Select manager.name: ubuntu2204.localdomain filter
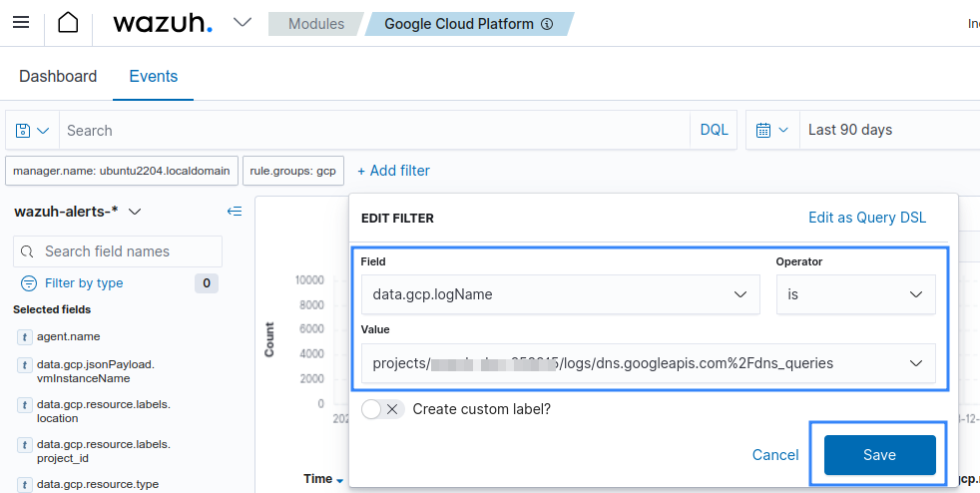 [x=121, y=171]
